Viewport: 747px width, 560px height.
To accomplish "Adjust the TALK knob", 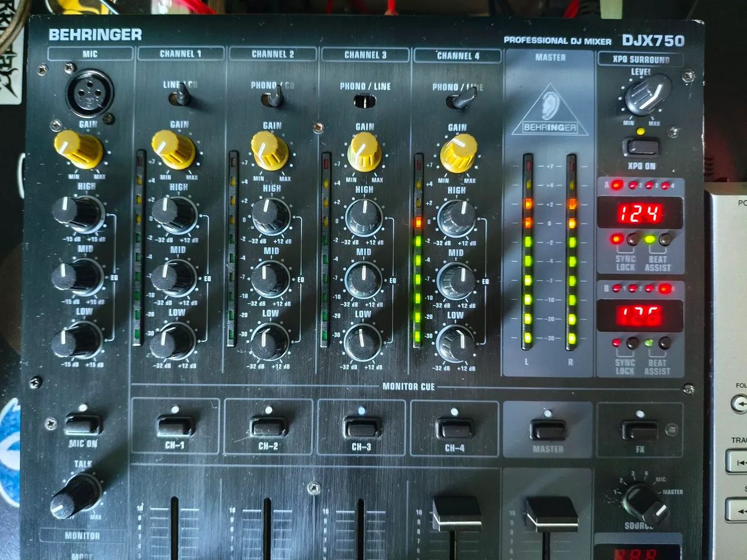I will (x=76, y=495).
